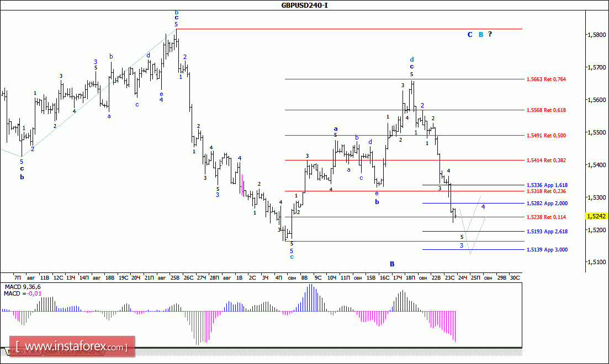
Task: Select the large blue B wave label
Action: (392, 264)
